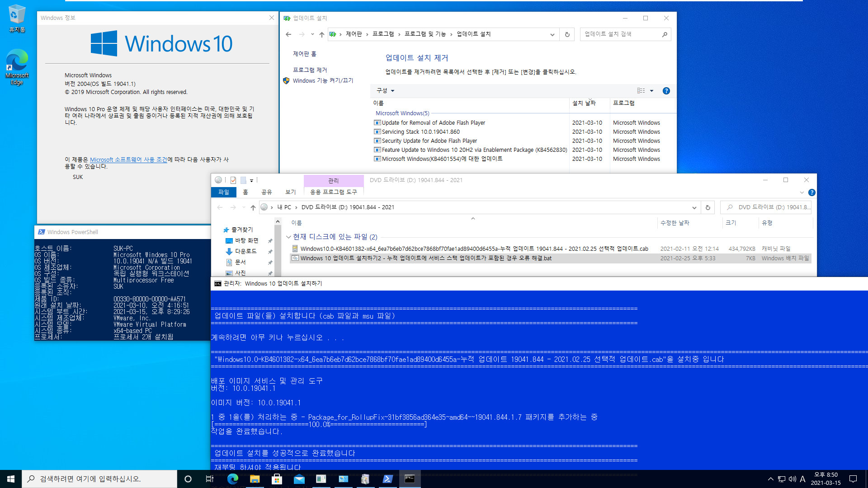Click taskbar search box
Screen dimensions: 868x488
point(99,479)
